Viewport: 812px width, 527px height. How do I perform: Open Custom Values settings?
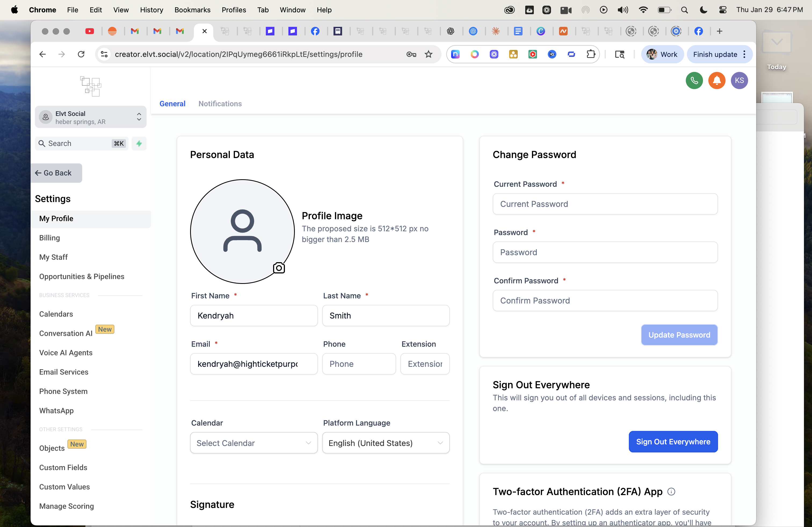coord(64,487)
